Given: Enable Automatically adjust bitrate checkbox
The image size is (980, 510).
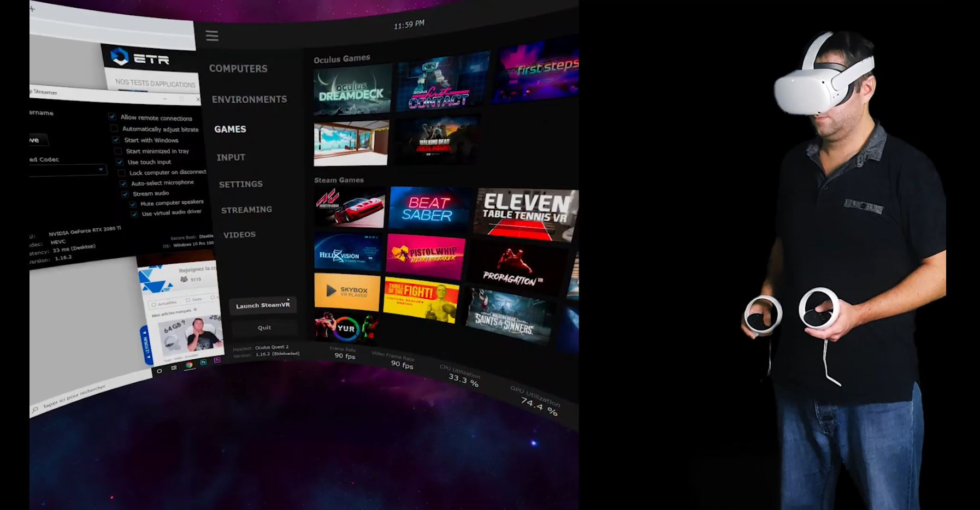Looking at the screenshot, I should pos(114,128).
